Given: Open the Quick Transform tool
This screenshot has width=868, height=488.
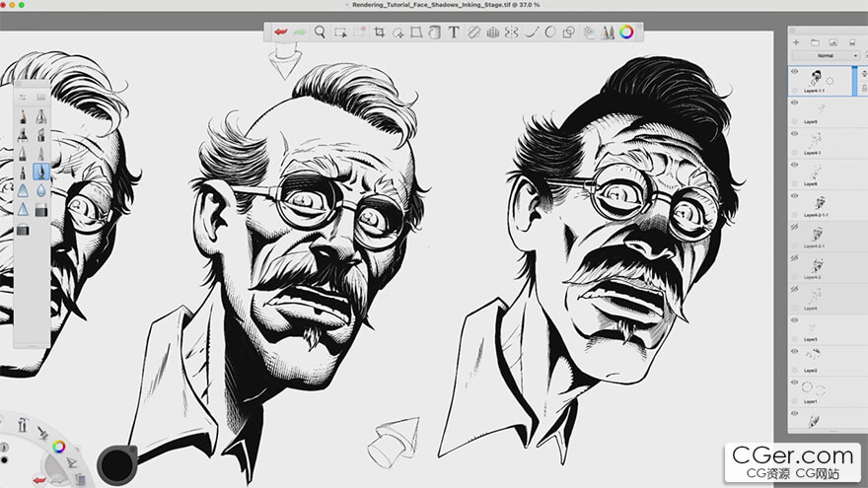Looking at the screenshot, I should (x=398, y=33).
